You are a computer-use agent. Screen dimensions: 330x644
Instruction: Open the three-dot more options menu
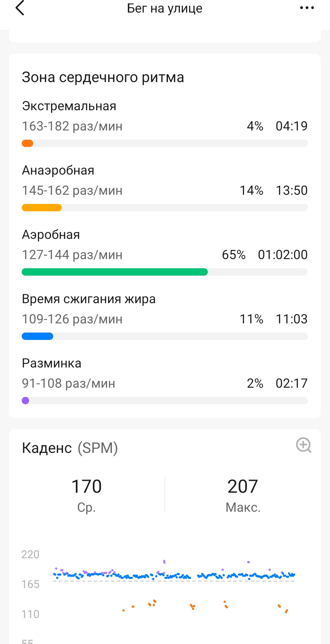pos(307,8)
